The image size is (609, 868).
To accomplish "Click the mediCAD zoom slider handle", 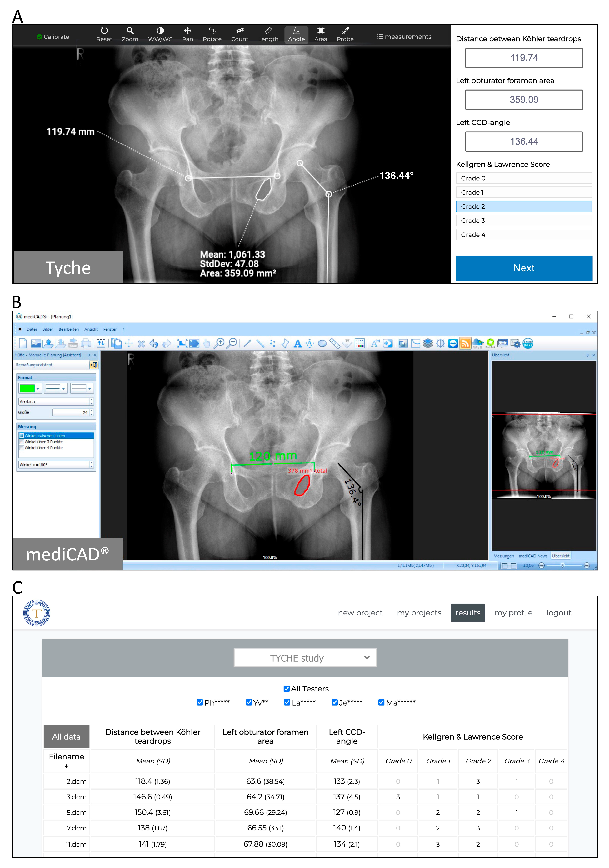I will point(562,565).
